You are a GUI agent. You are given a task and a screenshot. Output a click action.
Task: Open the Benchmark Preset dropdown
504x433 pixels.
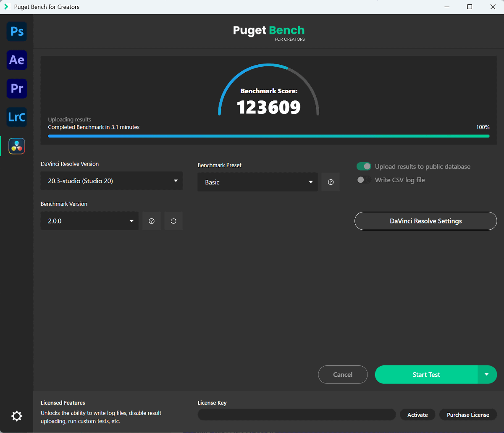point(257,182)
